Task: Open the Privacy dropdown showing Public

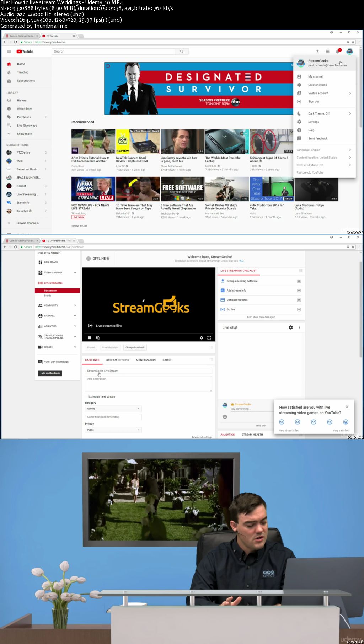Action: pyautogui.click(x=113, y=430)
